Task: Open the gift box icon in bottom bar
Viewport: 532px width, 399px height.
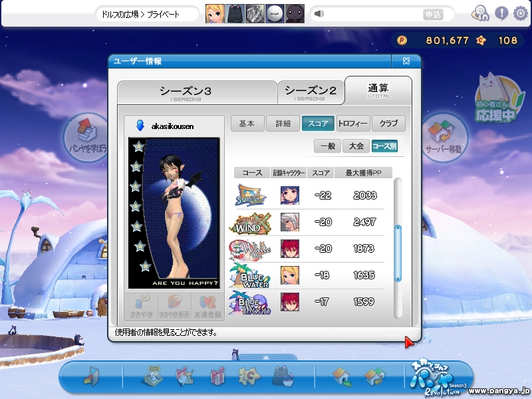Action: point(217,376)
